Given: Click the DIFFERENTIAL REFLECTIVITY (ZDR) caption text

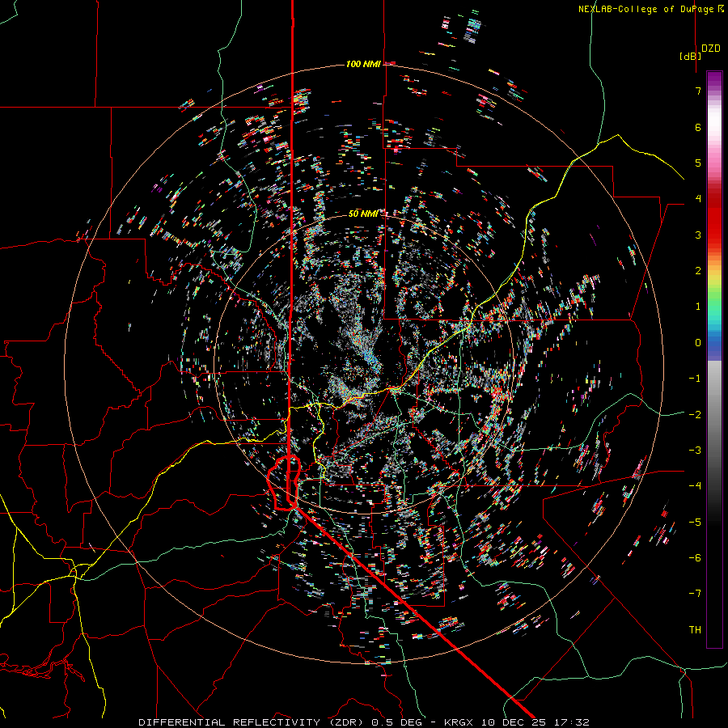Looking at the screenshot, I should tap(251, 722).
